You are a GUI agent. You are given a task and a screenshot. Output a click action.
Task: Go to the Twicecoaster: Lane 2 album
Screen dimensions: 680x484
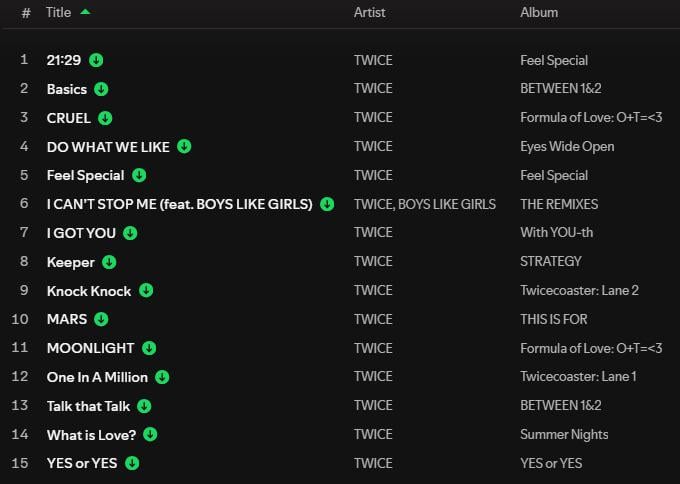(x=579, y=291)
